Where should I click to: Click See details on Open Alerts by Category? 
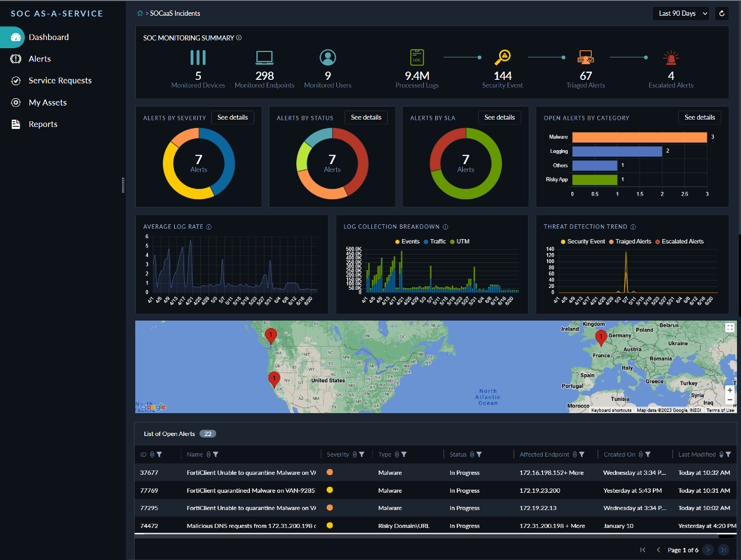point(699,118)
